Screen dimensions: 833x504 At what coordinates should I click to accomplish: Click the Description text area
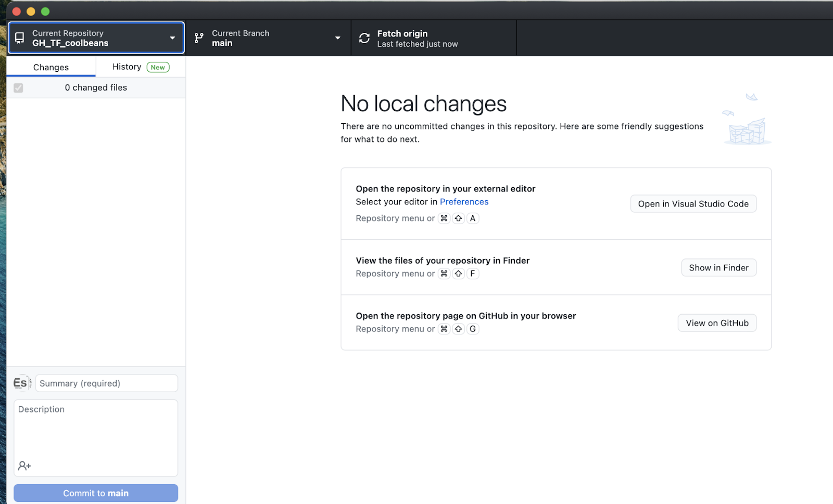[96, 438]
